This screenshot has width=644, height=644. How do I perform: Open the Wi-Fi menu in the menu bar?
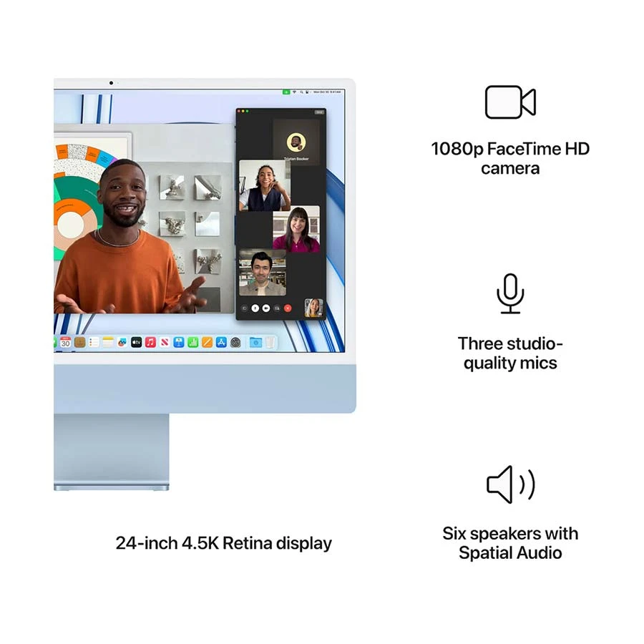(294, 92)
